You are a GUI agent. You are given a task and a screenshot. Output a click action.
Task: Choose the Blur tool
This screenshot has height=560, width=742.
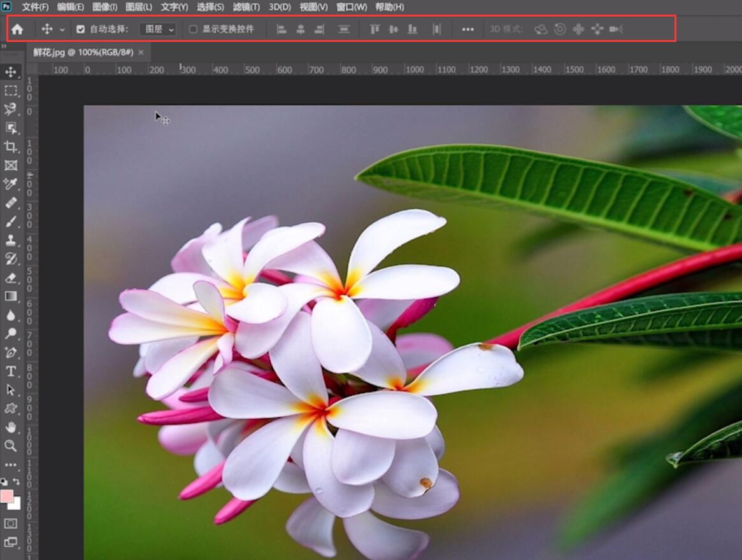tap(10, 315)
